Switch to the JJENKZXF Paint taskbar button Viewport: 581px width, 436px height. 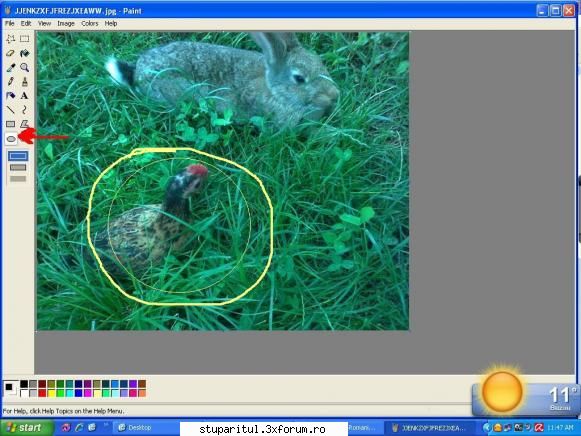pos(429,428)
